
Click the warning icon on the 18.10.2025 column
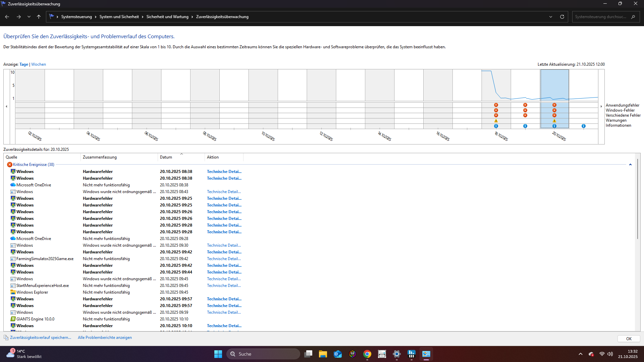click(496, 121)
